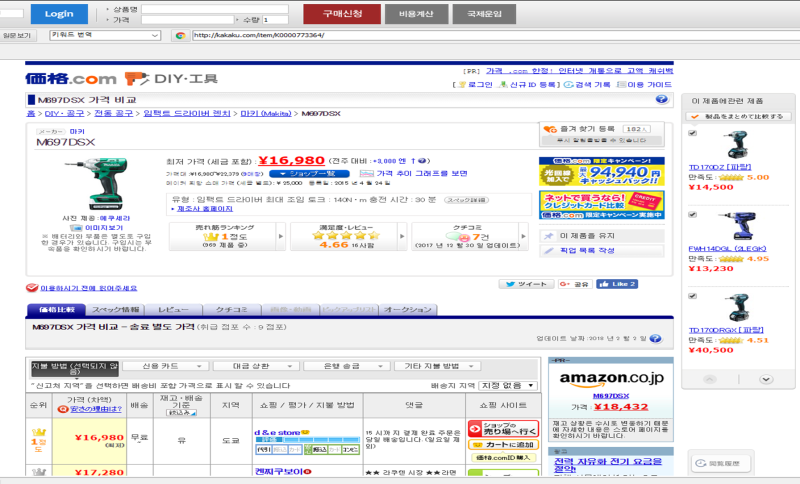Click the five-star satisfaction rating 4.66

pyautogui.click(x=346, y=236)
